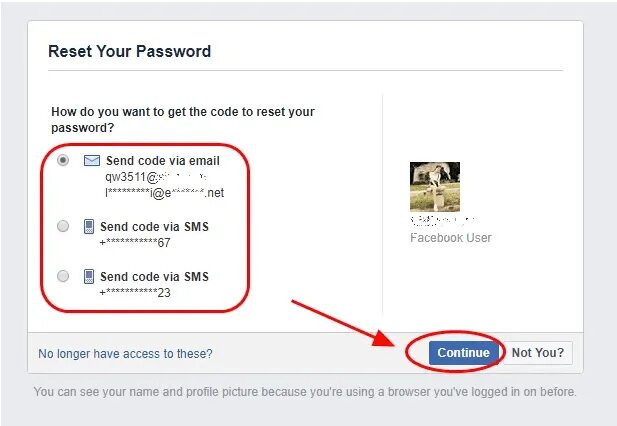Open No longer have access to these? link
The image size is (617, 426).
point(125,354)
